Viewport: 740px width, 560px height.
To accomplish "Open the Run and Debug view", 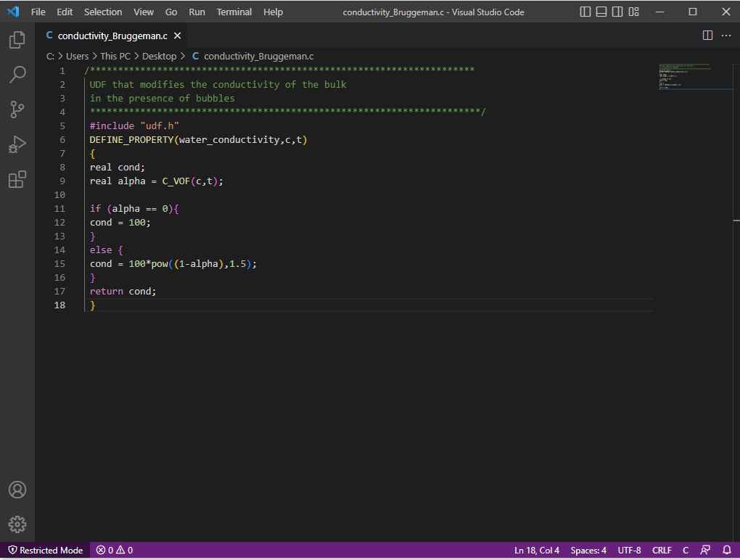I will click(17, 144).
